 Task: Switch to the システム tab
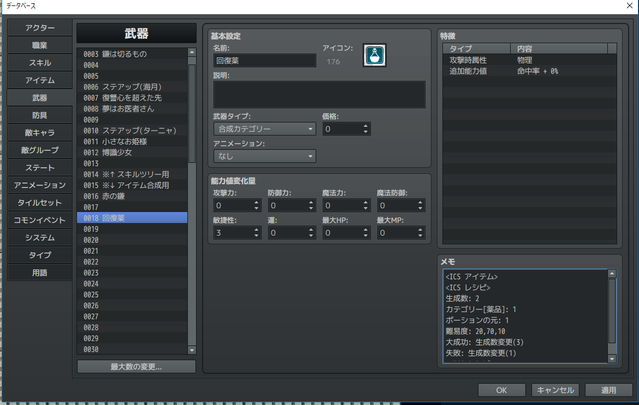point(40,238)
